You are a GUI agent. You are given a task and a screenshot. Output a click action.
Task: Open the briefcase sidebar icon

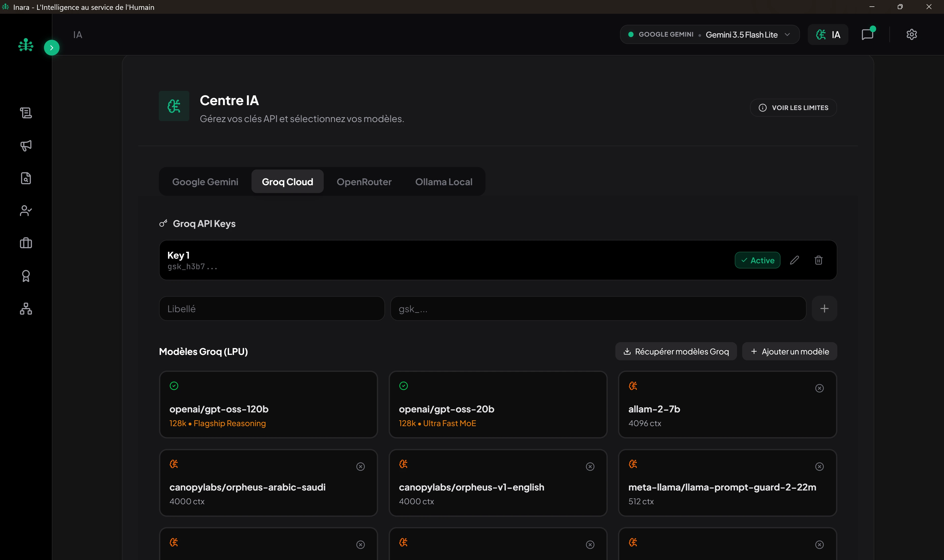(x=26, y=243)
